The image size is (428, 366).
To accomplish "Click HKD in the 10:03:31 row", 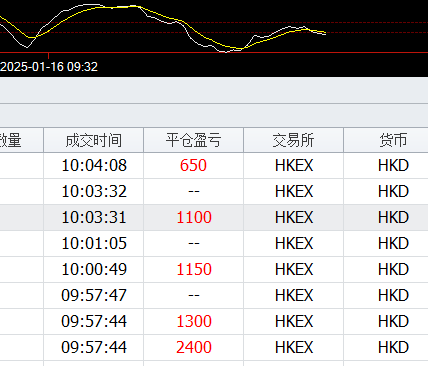I will tap(393, 217).
